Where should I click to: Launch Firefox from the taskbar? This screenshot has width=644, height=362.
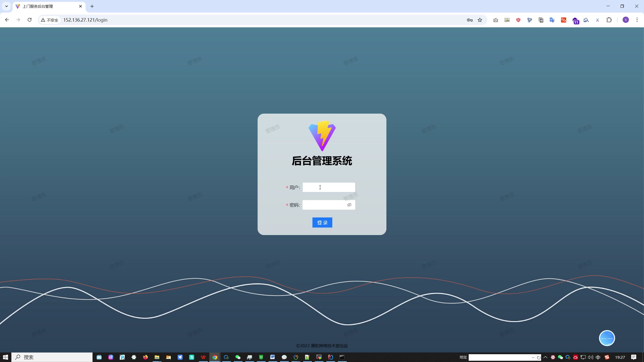[x=145, y=357]
